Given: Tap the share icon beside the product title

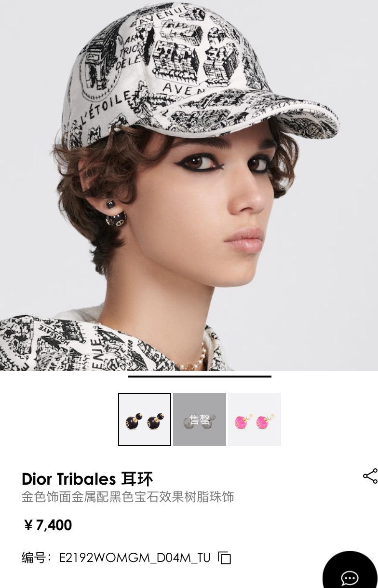Looking at the screenshot, I should (x=370, y=476).
